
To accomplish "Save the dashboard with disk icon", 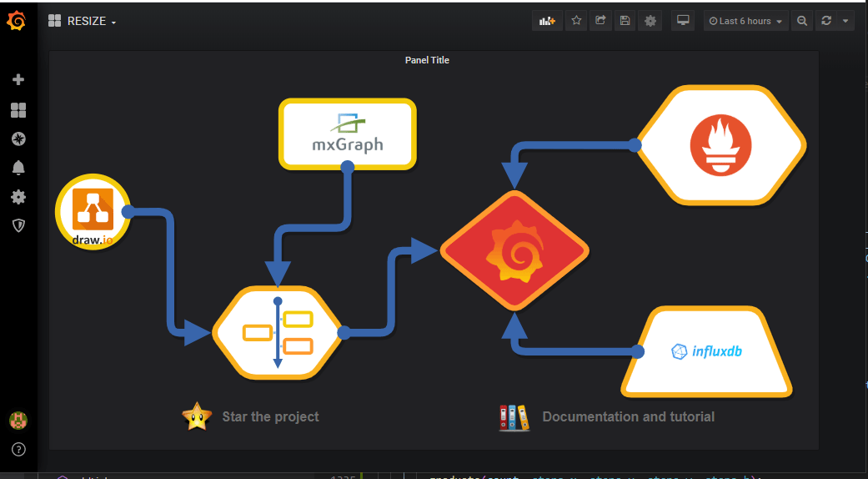I will click(x=625, y=21).
